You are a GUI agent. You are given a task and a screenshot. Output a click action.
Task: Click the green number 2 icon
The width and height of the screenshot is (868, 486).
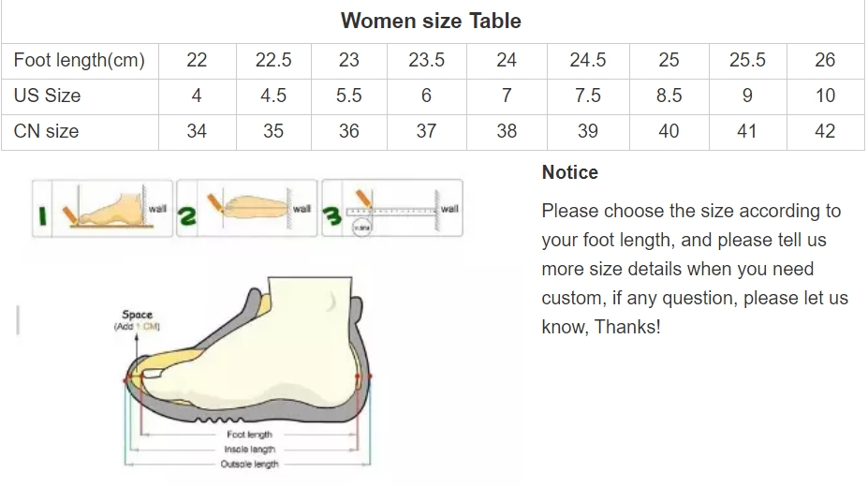(187, 215)
